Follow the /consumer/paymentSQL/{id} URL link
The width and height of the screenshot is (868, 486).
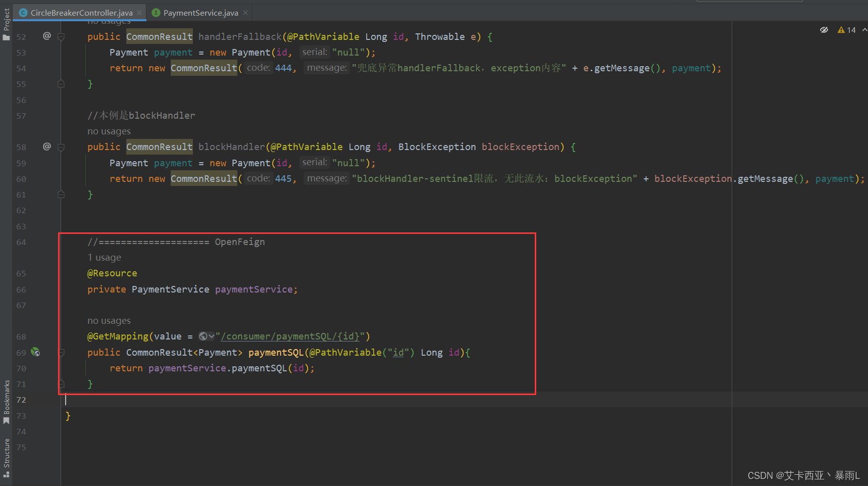(x=290, y=336)
